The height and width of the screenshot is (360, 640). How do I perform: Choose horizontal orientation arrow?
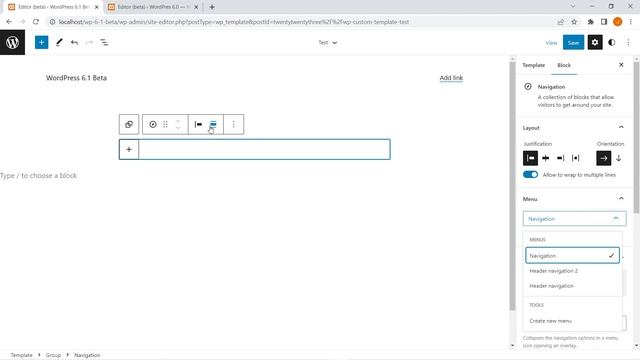click(x=604, y=158)
